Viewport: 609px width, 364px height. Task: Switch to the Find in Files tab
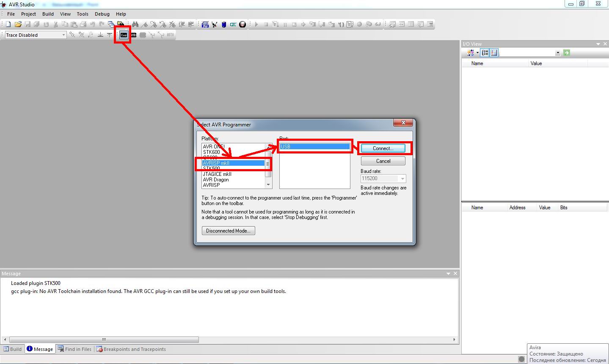(x=75, y=349)
